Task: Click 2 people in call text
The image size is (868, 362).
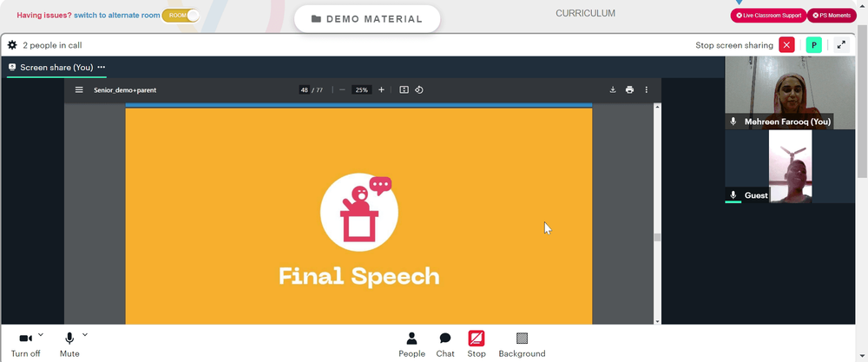Action: tap(53, 45)
